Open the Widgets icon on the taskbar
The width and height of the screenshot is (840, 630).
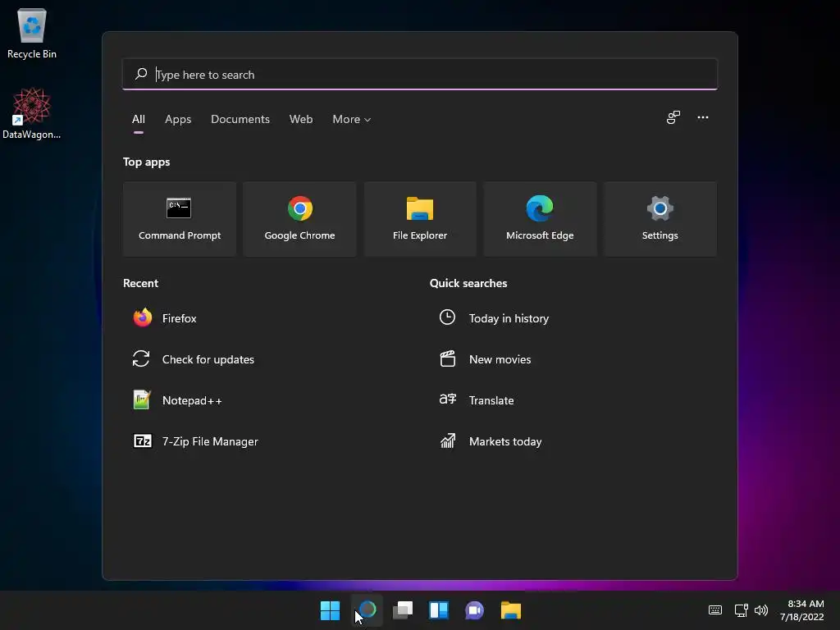click(439, 610)
